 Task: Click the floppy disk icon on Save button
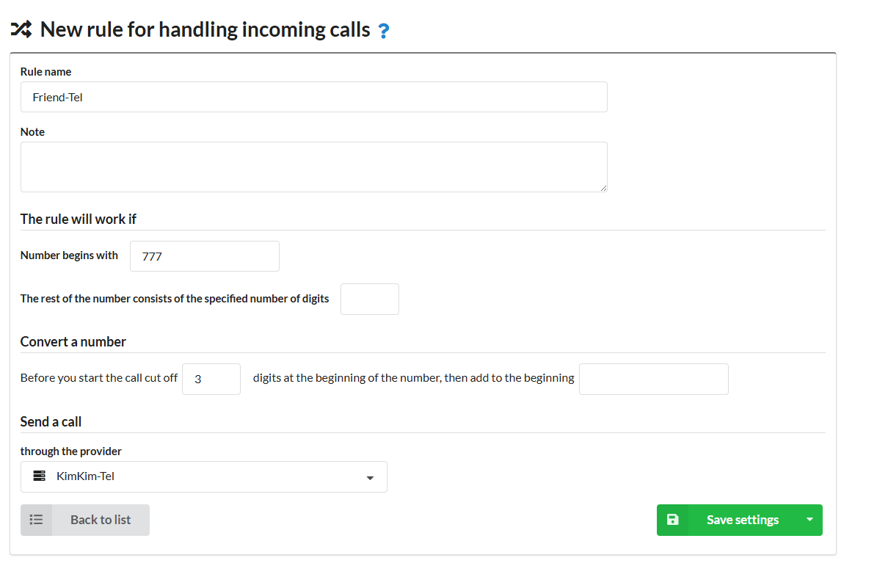pos(672,520)
